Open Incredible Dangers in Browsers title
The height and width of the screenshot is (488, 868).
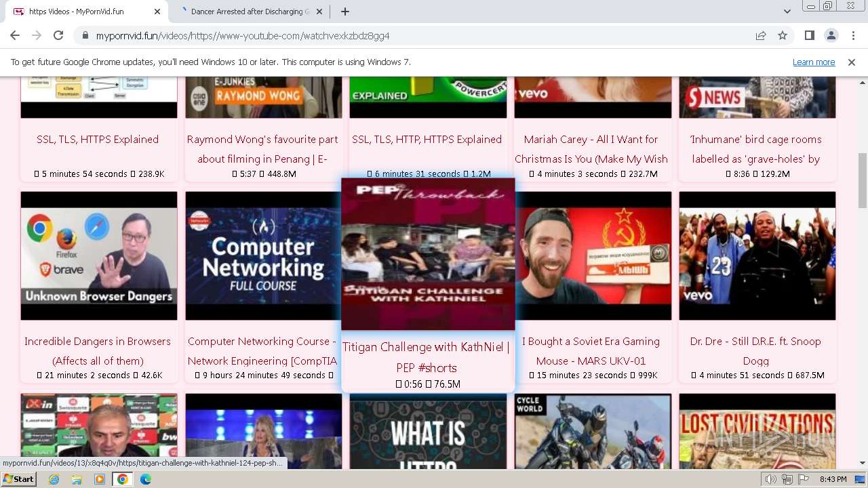[98, 351]
